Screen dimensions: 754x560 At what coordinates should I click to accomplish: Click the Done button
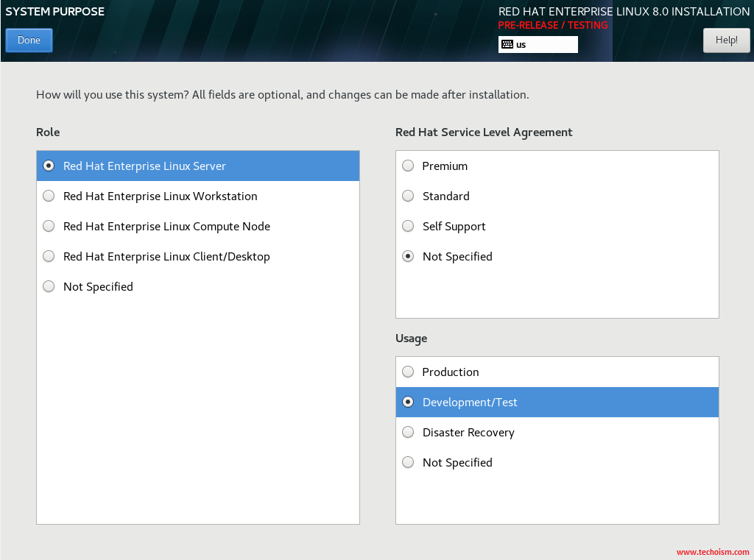pyautogui.click(x=29, y=40)
